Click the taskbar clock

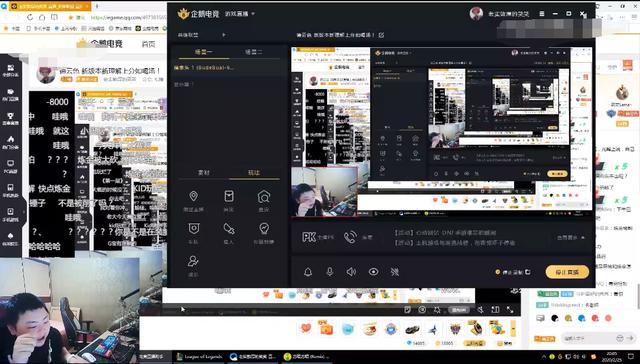[x=611, y=356]
